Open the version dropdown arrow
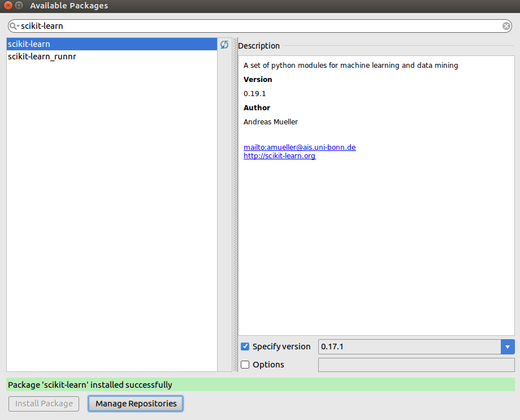520x420 pixels. click(x=508, y=347)
